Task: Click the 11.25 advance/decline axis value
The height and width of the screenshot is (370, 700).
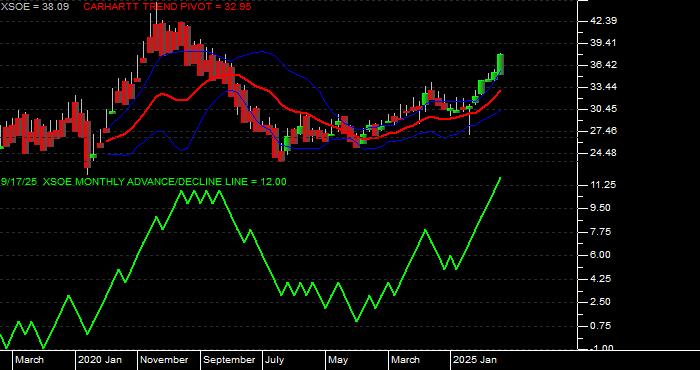Action: tap(604, 185)
